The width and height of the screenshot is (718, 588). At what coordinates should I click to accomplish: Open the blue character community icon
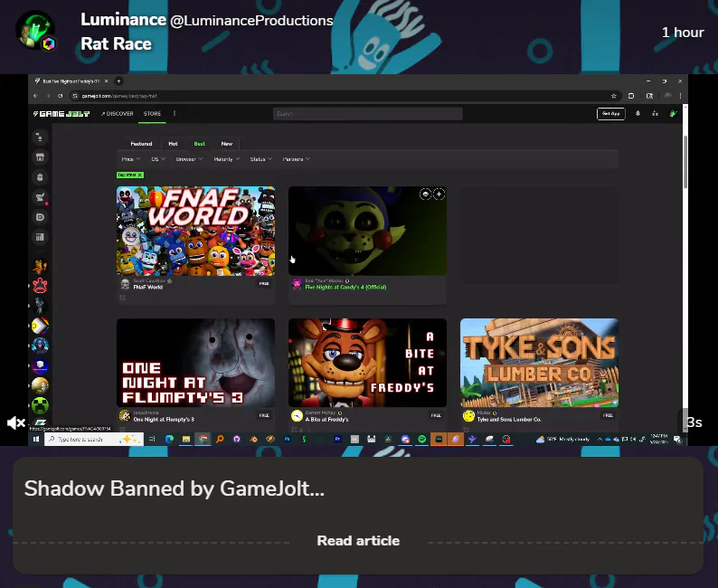pos(40,346)
